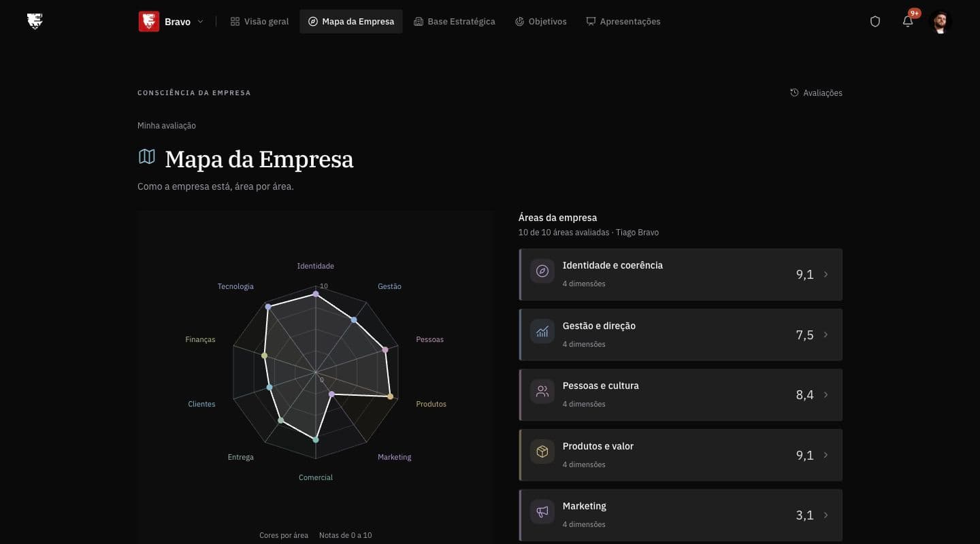Open the shield icon in the header
980x544 pixels.
coord(875,22)
